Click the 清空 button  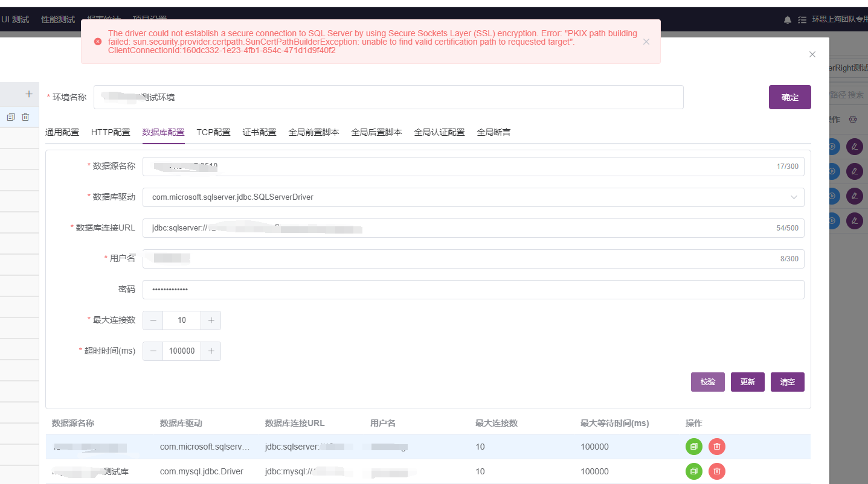(788, 382)
